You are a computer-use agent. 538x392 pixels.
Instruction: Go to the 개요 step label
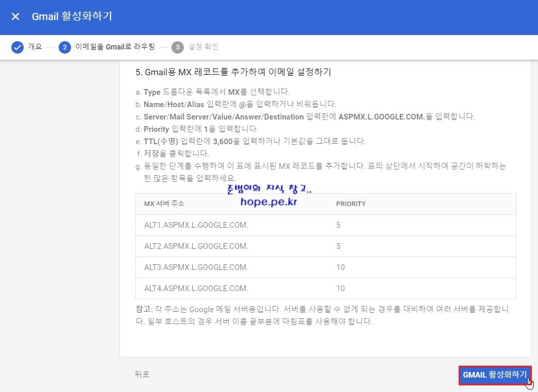35,47
